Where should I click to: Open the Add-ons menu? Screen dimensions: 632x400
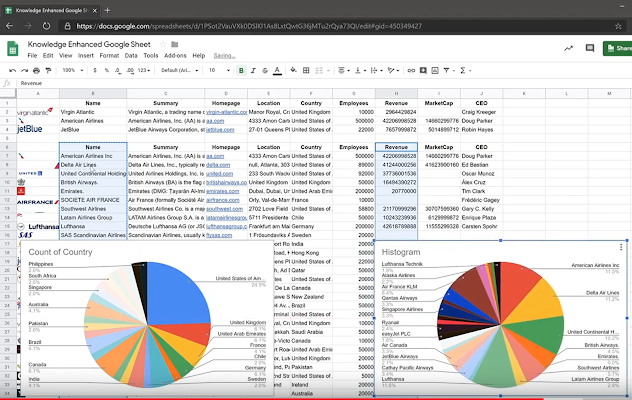pyautogui.click(x=175, y=56)
